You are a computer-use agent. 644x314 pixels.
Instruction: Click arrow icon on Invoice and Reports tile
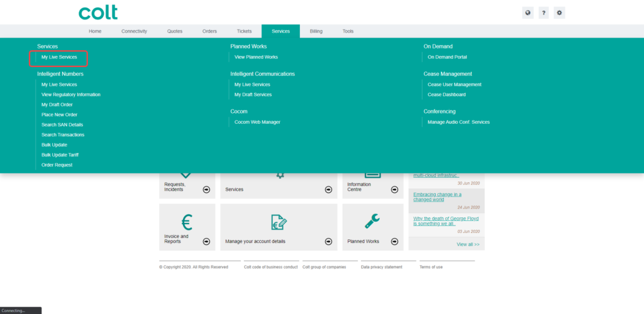(x=206, y=241)
